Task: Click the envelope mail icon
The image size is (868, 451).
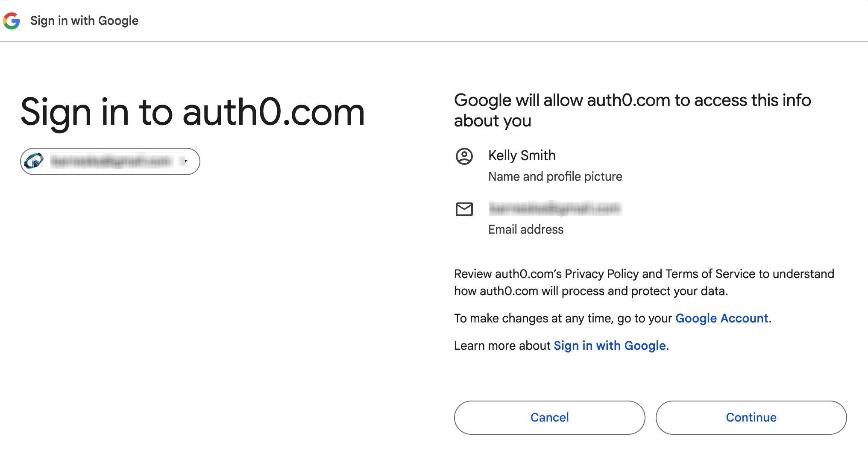Action: click(464, 209)
